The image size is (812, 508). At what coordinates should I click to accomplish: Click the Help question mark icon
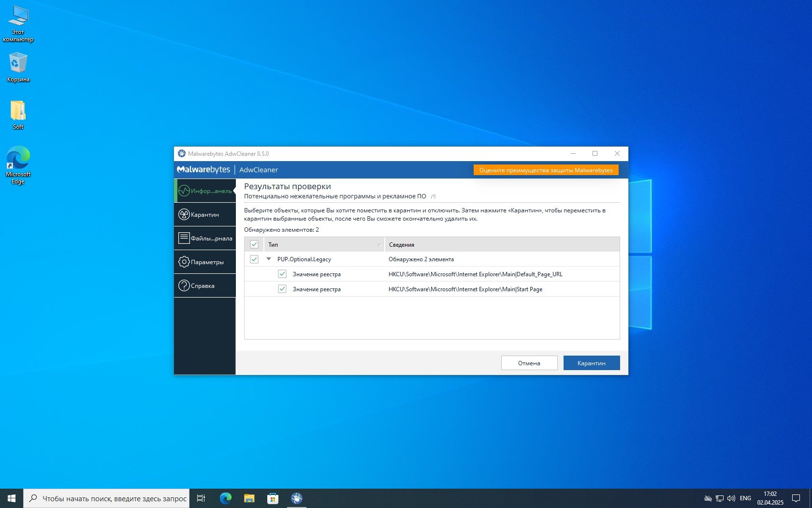[x=184, y=285]
